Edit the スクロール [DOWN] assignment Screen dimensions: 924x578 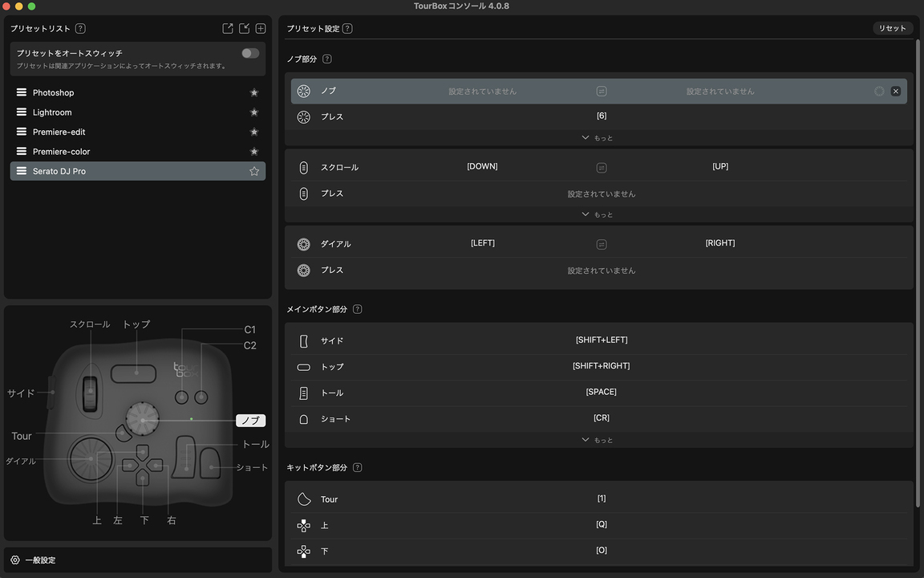[x=482, y=166]
